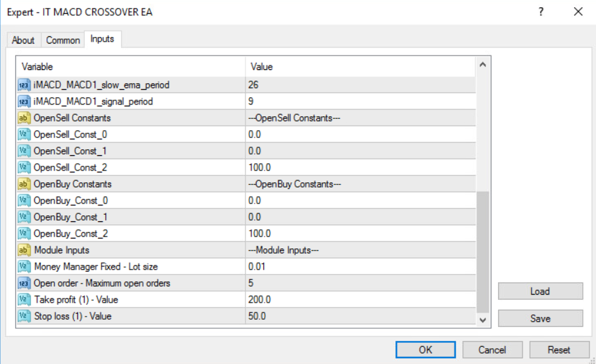The height and width of the screenshot is (364, 596).
Task: Select OpenSell_Const_1 value 0.0
Action: tap(361, 151)
